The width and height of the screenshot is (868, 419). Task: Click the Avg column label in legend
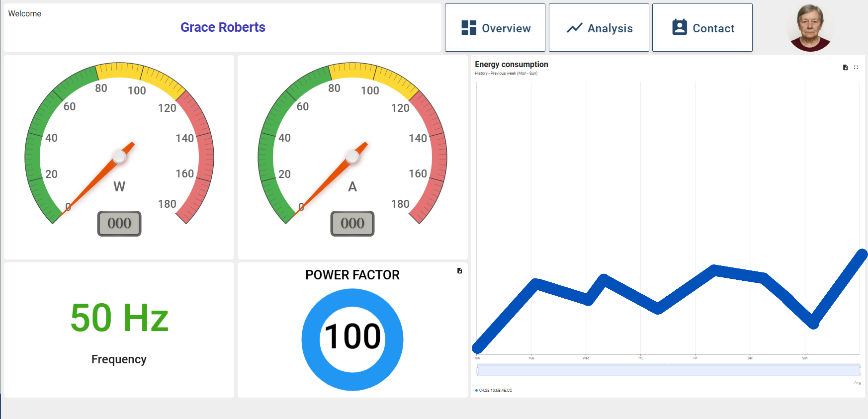pyautogui.click(x=857, y=383)
